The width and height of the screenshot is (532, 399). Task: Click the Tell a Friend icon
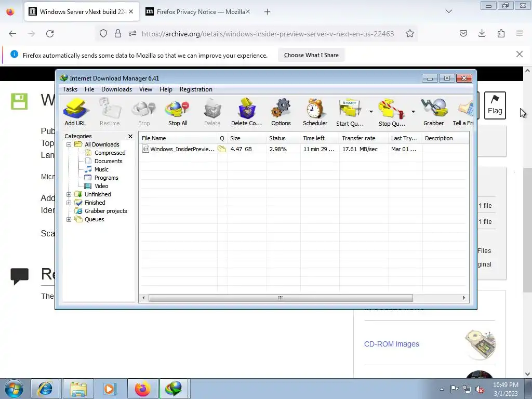(x=463, y=112)
